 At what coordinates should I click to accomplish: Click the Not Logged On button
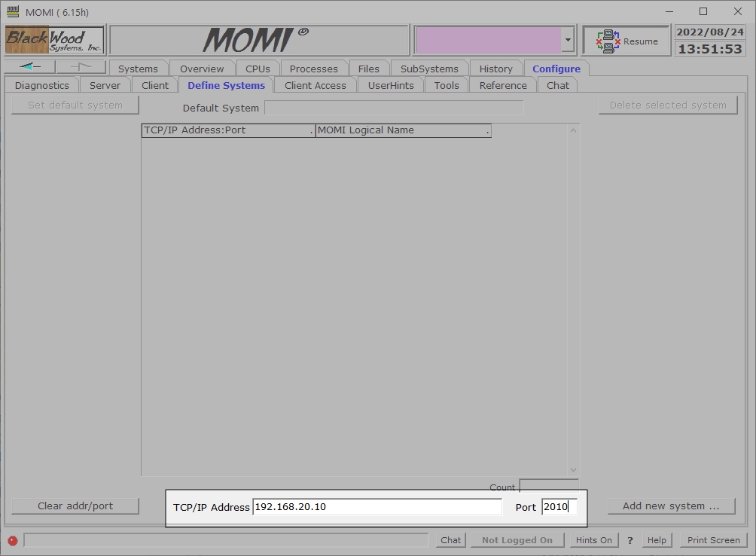pyautogui.click(x=517, y=540)
